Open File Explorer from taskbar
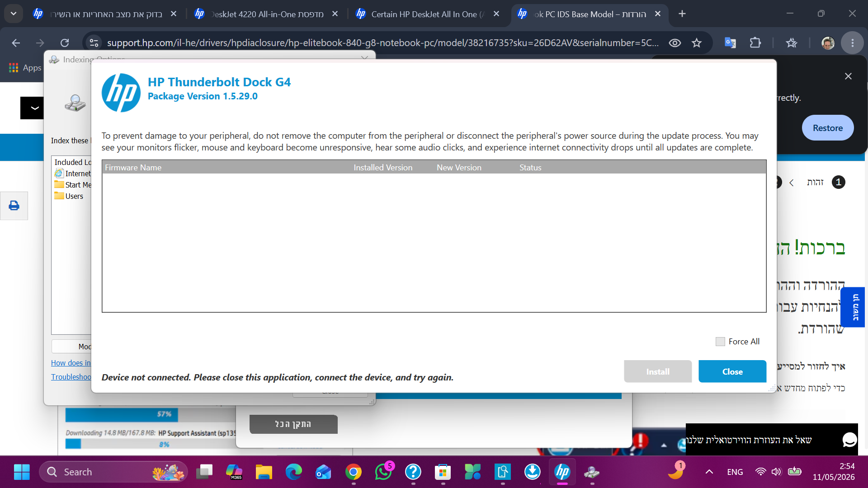868x488 pixels. point(264,472)
